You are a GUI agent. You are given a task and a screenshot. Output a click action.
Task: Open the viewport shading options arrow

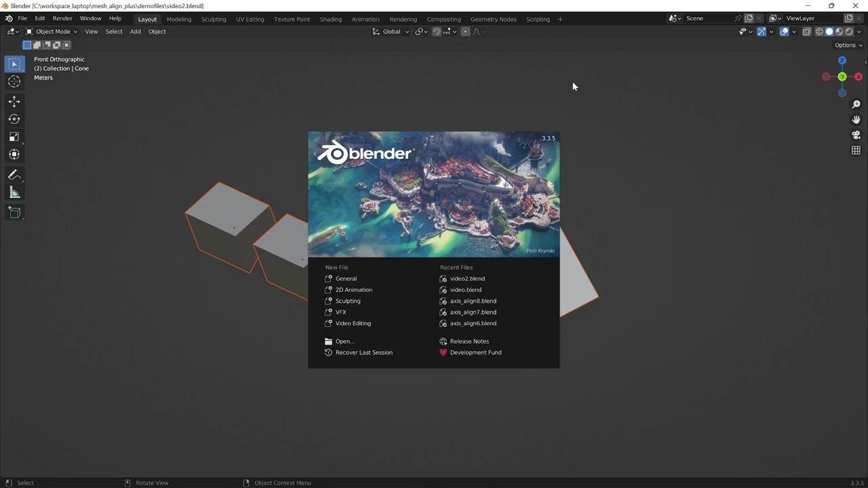click(859, 32)
